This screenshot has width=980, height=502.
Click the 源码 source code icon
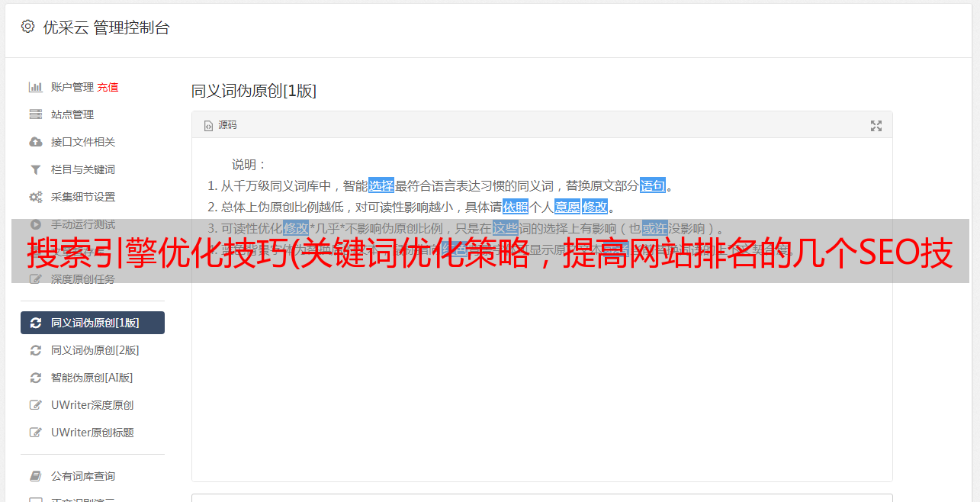pyautogui.click(x=208, y=126)
